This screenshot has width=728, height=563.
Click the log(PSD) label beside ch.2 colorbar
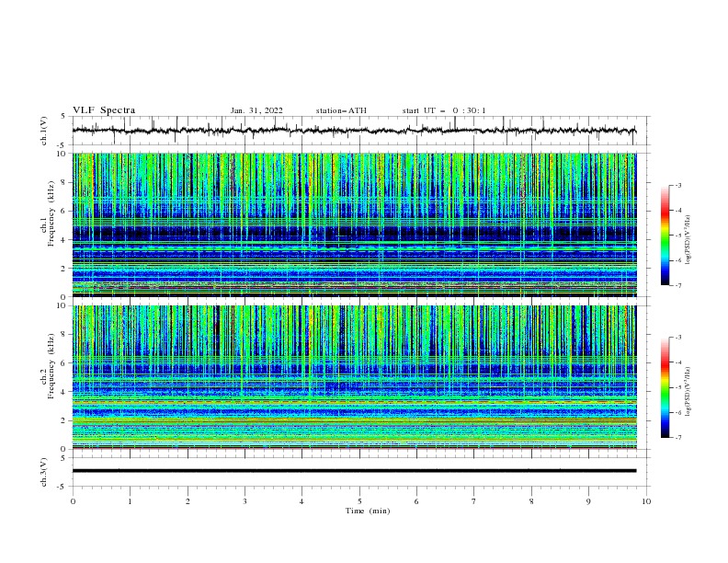point(688,392)
